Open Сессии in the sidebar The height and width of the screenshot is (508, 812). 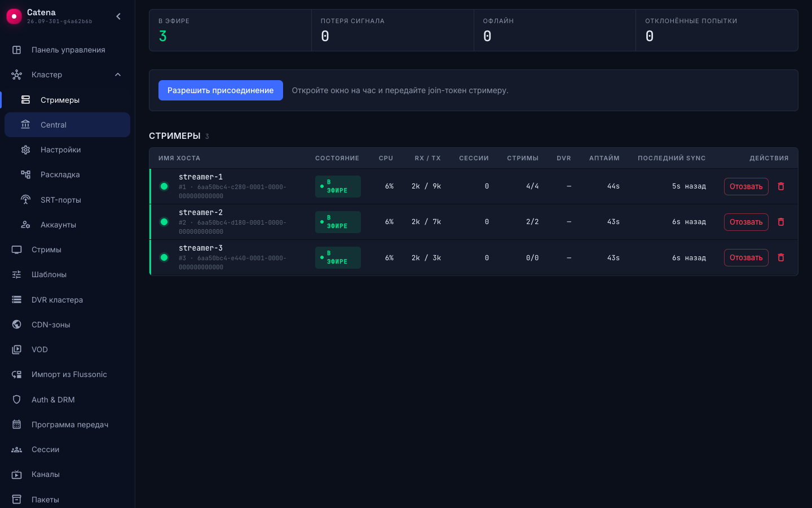[67, 449]
